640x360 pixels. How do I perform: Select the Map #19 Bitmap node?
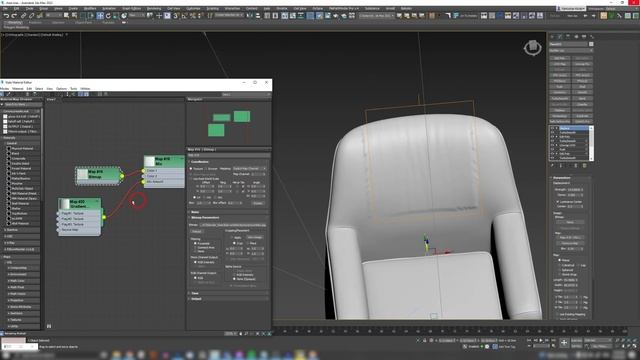coord(98,175)
